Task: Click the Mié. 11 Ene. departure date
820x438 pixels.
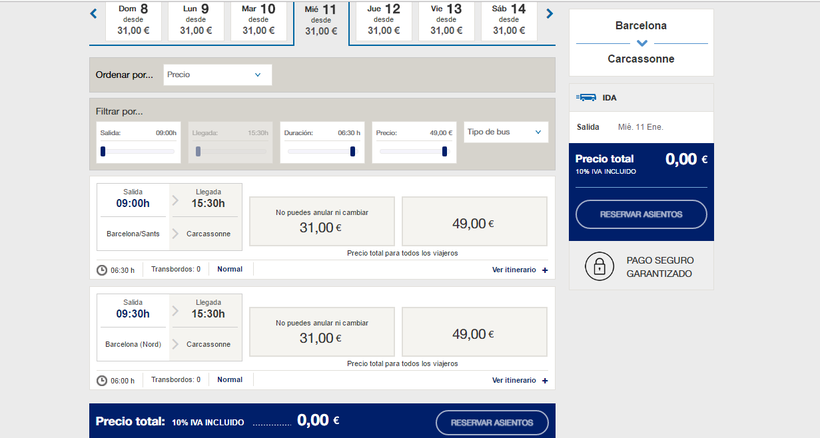Action: [641, 127]
